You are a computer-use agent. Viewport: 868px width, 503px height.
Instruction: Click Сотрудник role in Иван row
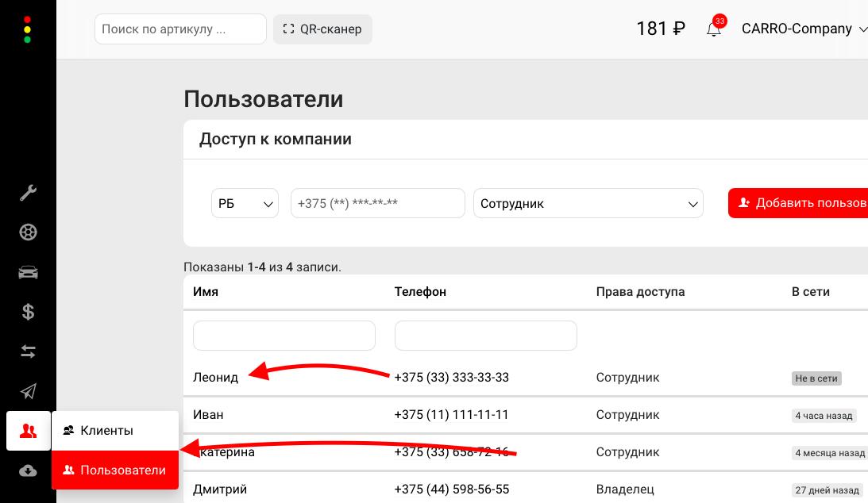[x=627, y=415]
